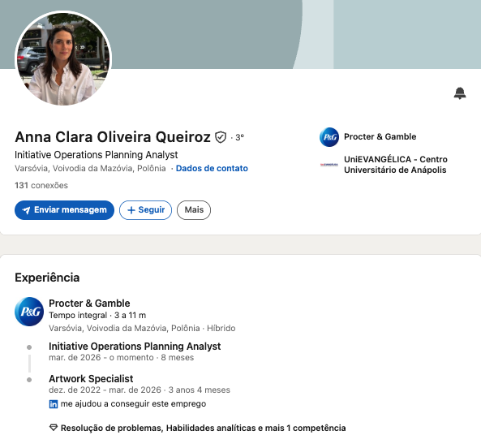Click 'Tempo integral · 3 a 11 m' text
Viewport: 481px width, 448px height.
(x=97, y=316)
